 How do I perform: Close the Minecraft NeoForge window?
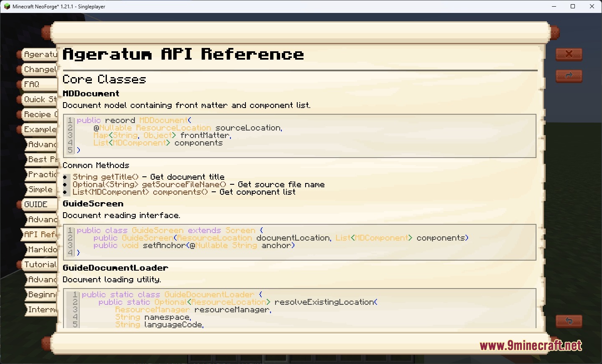(x=592, y=6)
